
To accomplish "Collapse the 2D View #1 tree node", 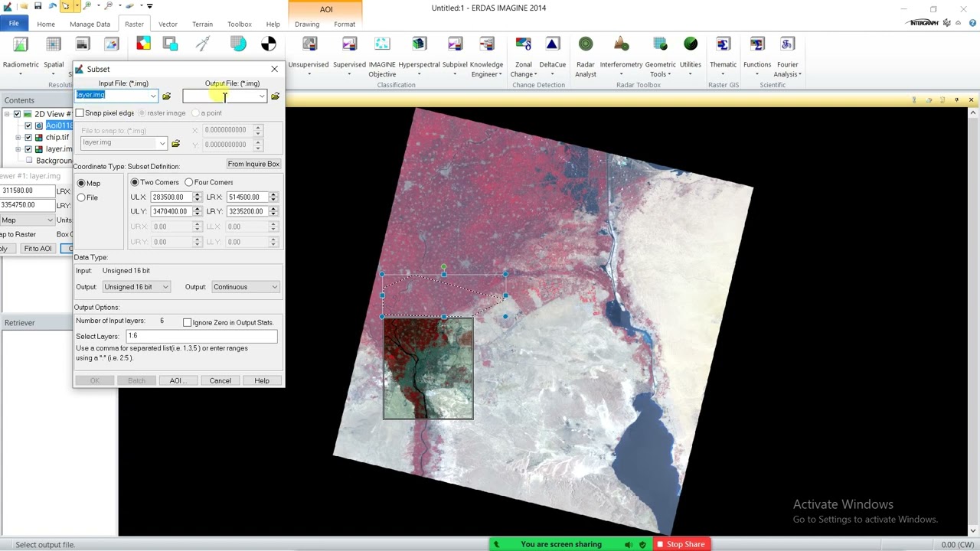I will point(7,114).
